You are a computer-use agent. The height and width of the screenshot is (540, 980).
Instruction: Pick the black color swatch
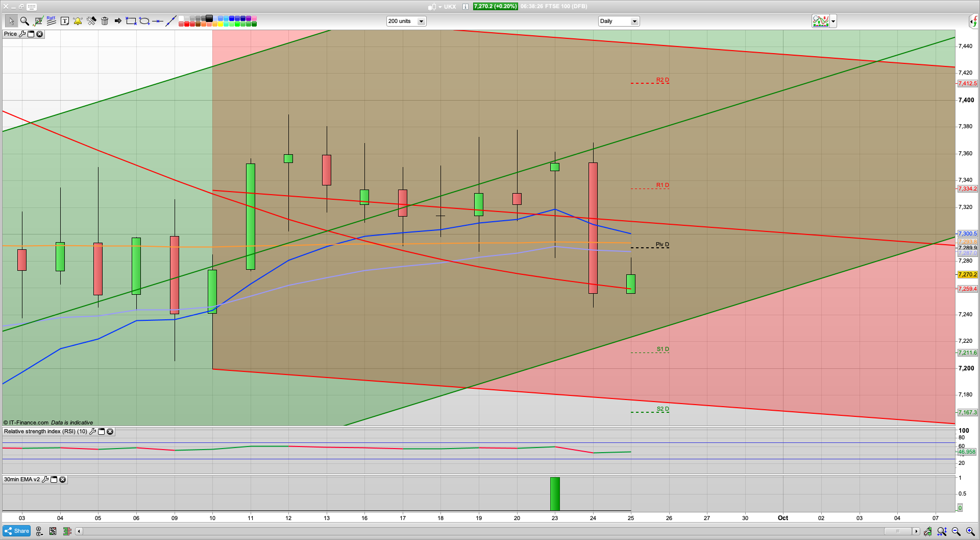pos(209,18)
